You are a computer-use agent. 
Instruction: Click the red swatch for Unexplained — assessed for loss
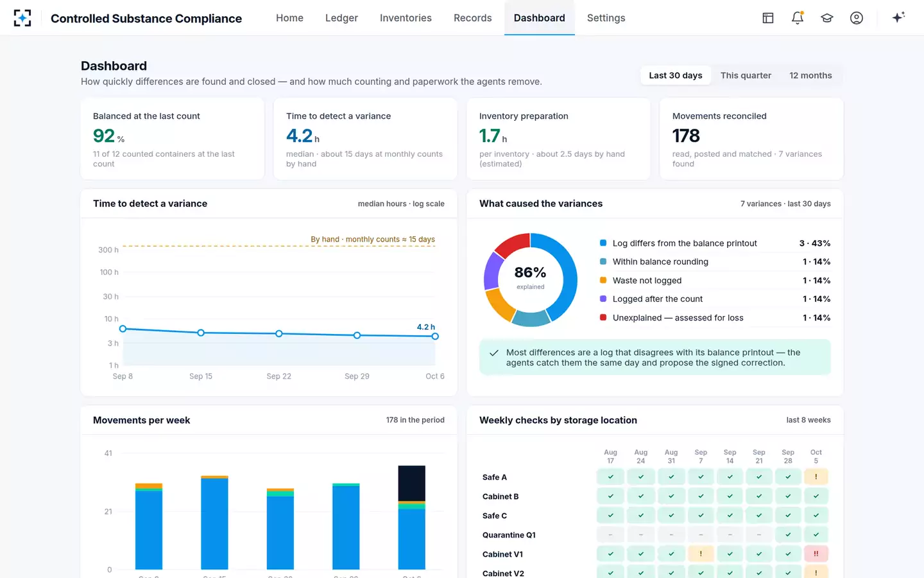pos(603,317)
